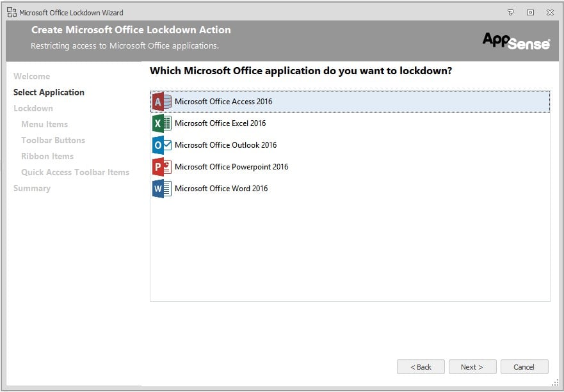Open the Toolbar Buttons step
The height and width of the screenshot is (392, 564).
[53, 140]
